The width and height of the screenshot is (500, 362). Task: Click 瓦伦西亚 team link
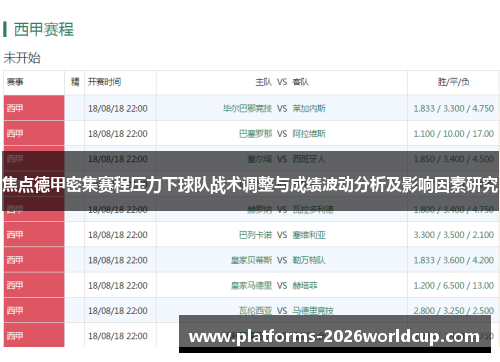point(256,311)
